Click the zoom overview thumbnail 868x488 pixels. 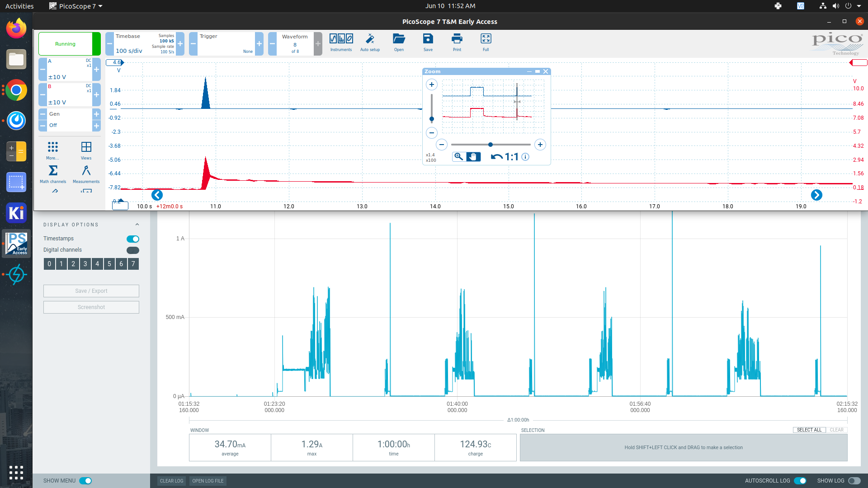click(x=493, y=106)
